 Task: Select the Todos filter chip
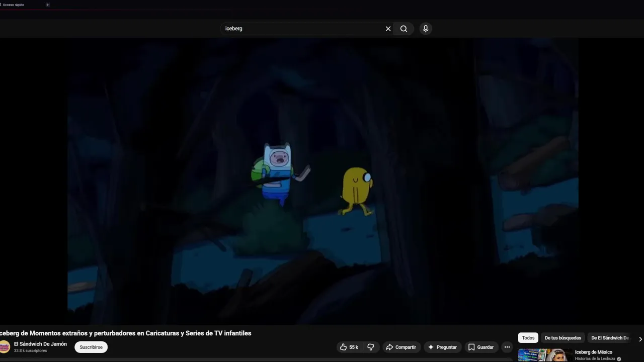coord(528,338)
